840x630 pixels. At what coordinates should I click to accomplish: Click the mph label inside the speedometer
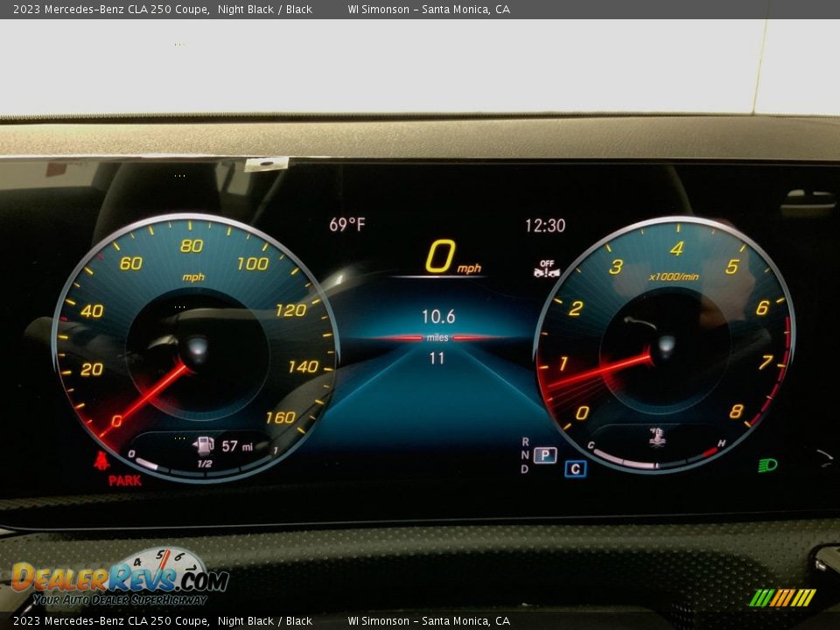click(x=193, y=277)
